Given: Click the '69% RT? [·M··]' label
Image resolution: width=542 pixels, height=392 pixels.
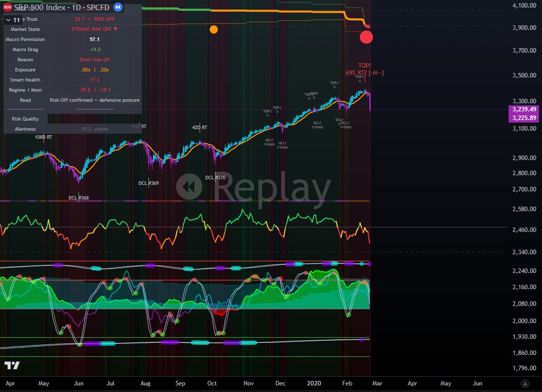Looking at the screenshot, I should pos(365,73).
